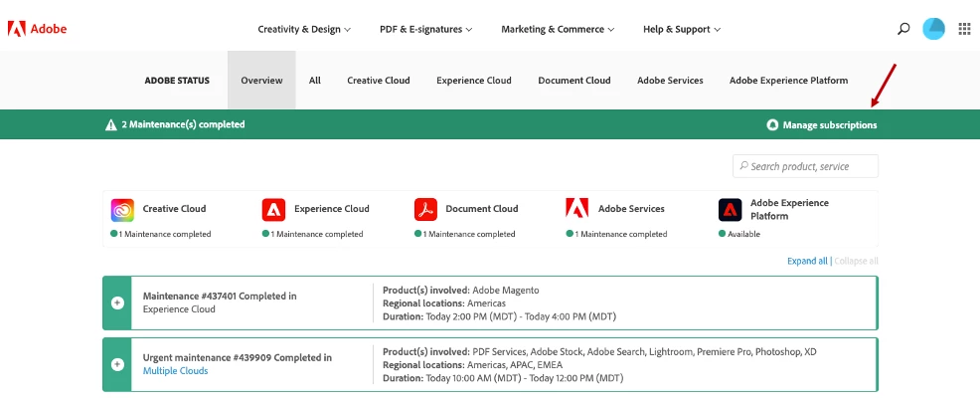Click Manage subscriptions link
This screenshot has height=403, width=980.
point(830,125)
